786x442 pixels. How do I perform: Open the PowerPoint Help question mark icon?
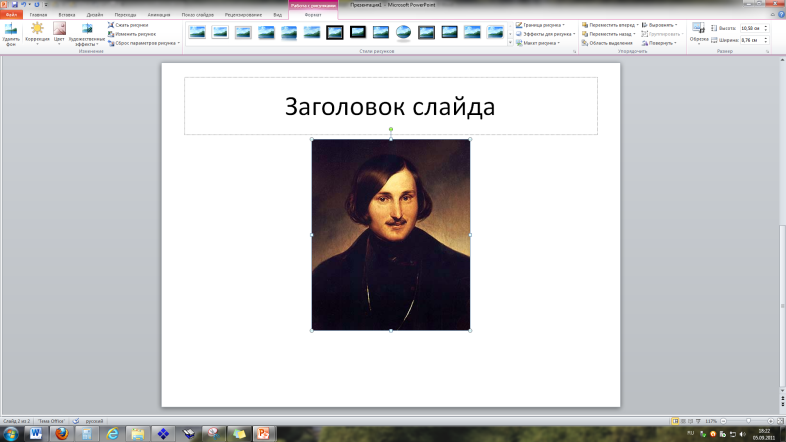coord(781,15)
